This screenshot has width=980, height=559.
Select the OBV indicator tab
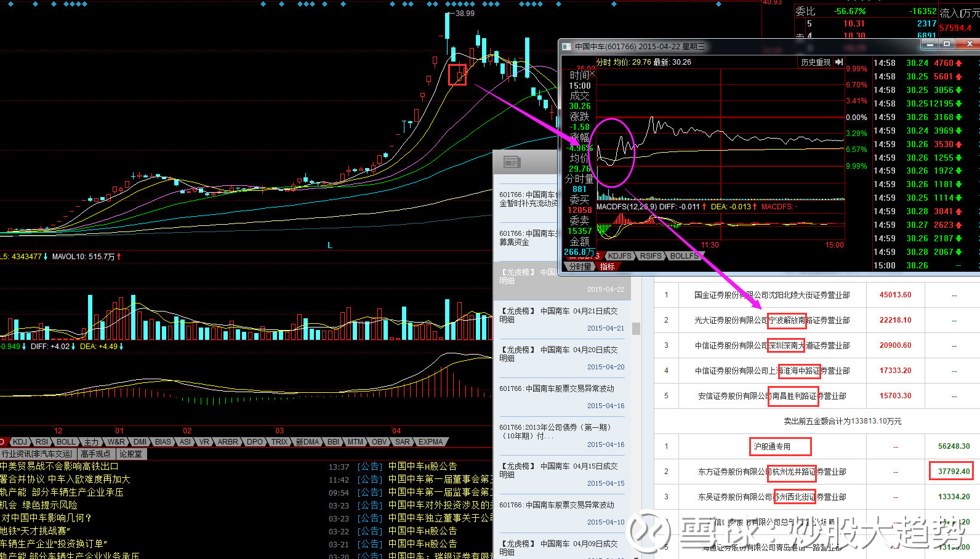click(x=379, y=442)
